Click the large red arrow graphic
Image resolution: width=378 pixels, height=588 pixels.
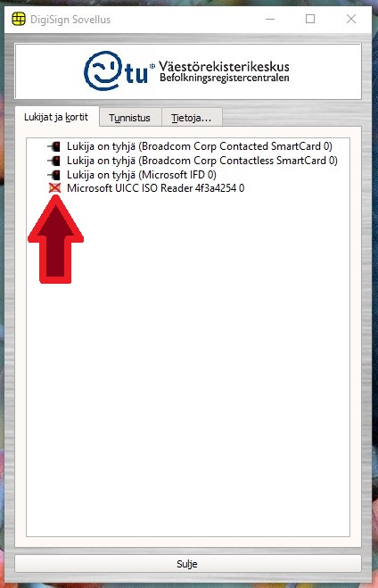point(55,239)
